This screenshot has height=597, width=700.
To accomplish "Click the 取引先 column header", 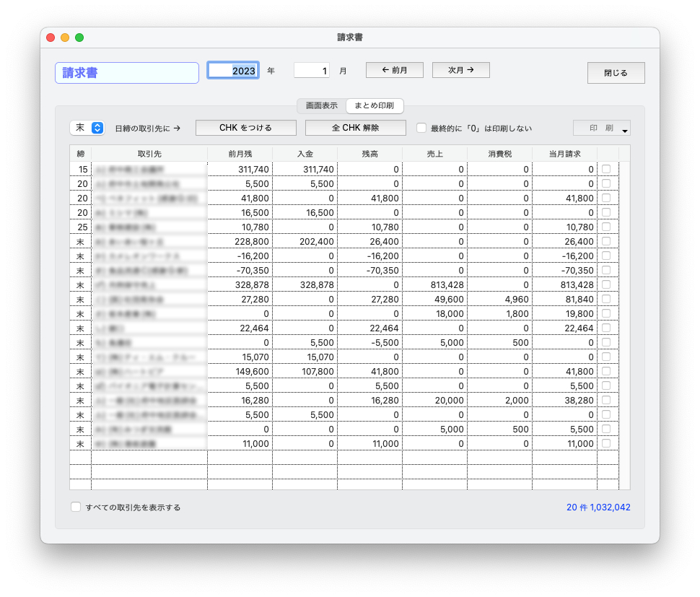I will point(149,154).
